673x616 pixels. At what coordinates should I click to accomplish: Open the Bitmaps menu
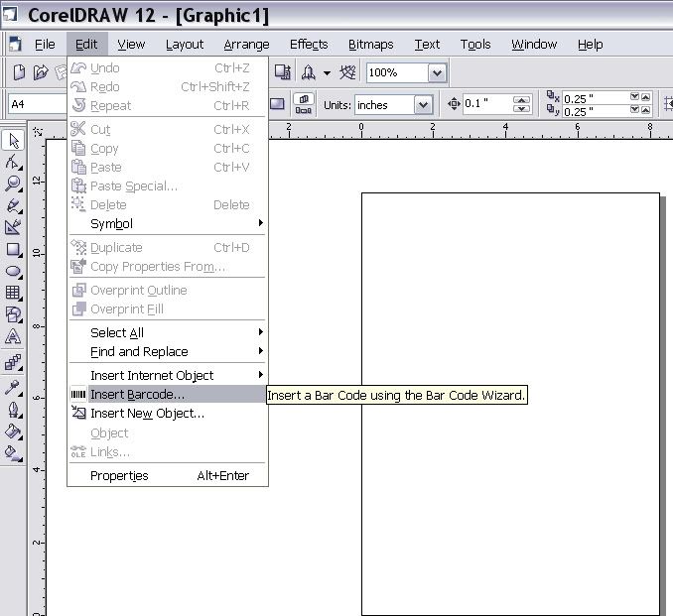(371, 45)
